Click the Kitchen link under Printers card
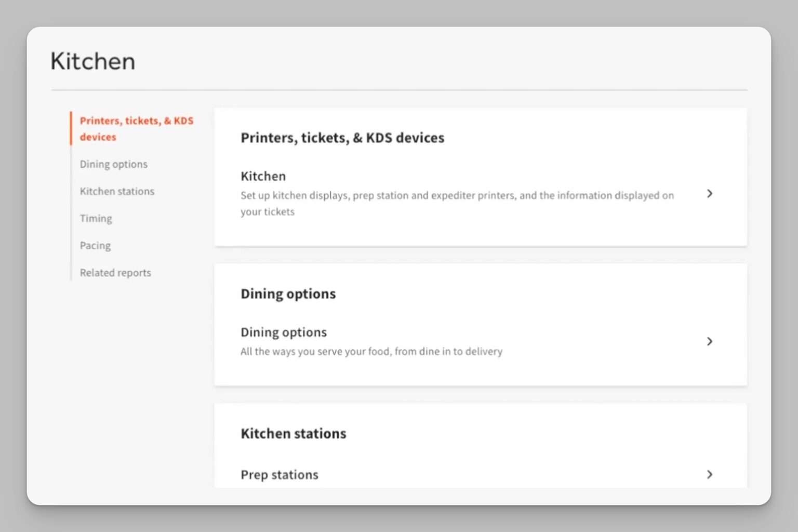 click(263, 176)
